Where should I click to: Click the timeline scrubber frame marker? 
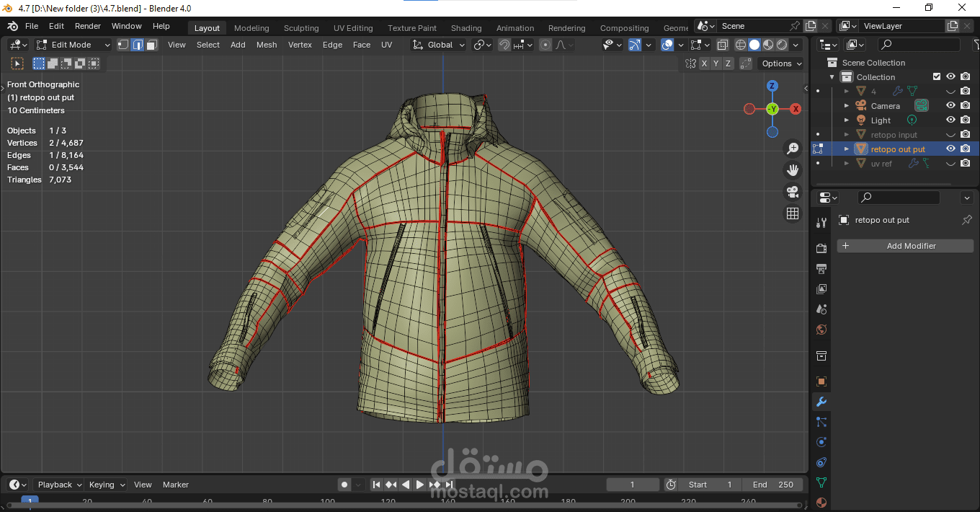coord(30,500)
